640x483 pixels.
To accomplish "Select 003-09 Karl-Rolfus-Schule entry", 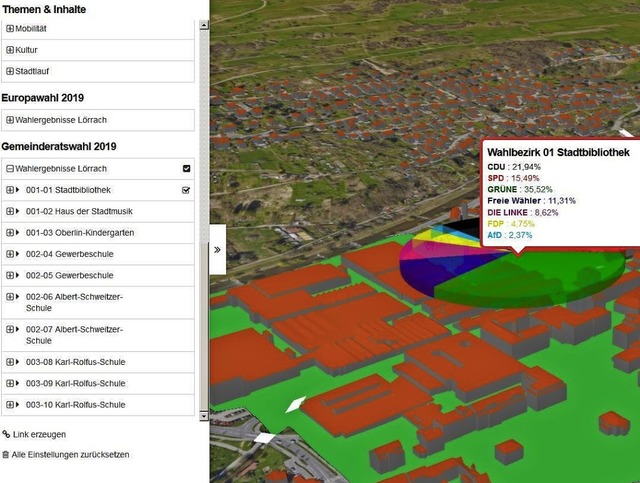I will (76, 383).
